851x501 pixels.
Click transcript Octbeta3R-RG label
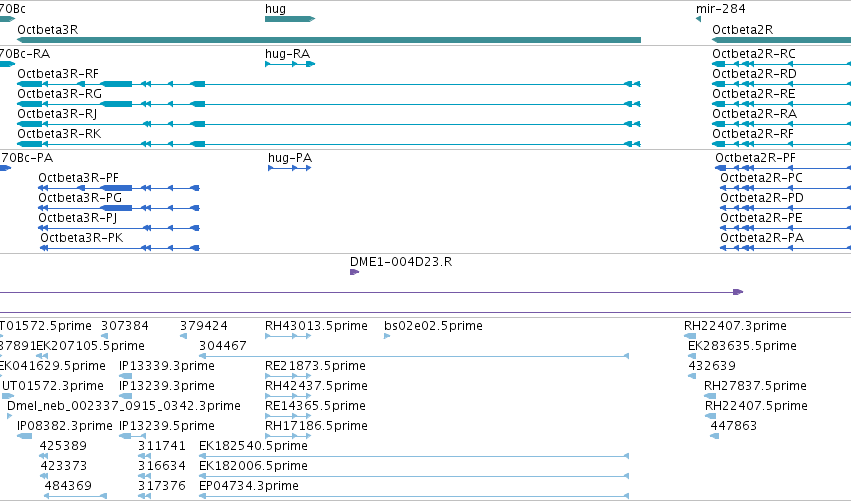(x=60, y=94)
